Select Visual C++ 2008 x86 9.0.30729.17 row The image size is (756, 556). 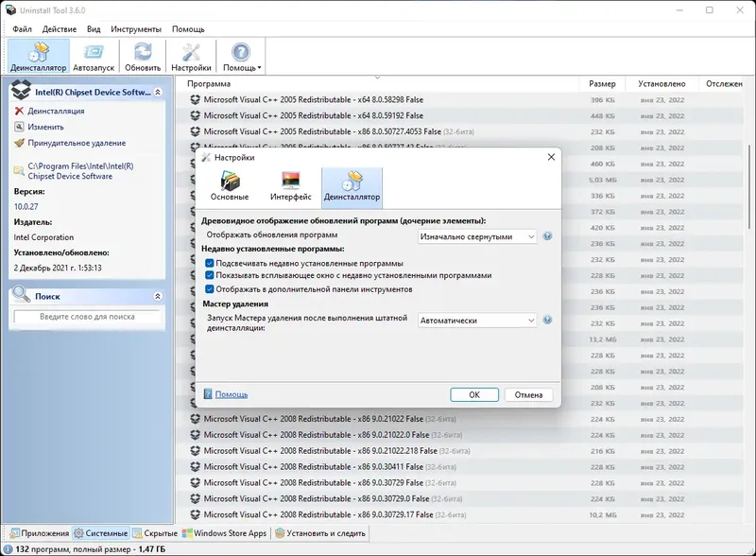coord(458,514)
